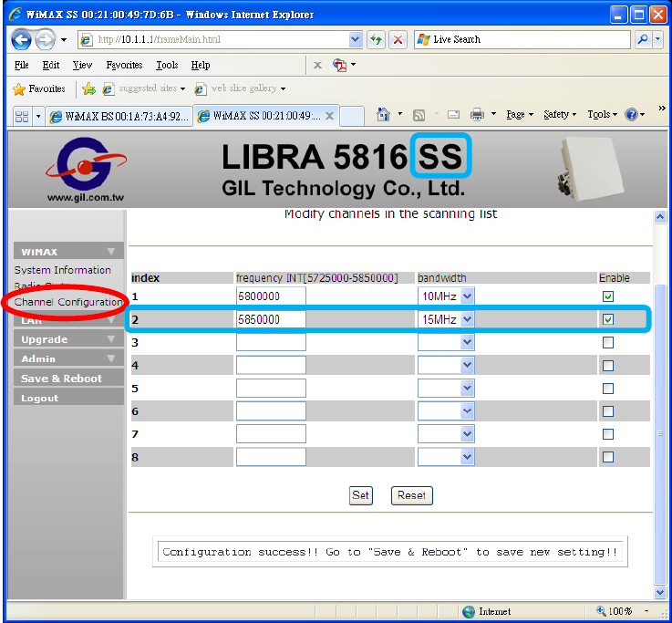Refresh the page with the green arrows icon
Viewport: 672px width, 623px height.
(x=376, y=40)
